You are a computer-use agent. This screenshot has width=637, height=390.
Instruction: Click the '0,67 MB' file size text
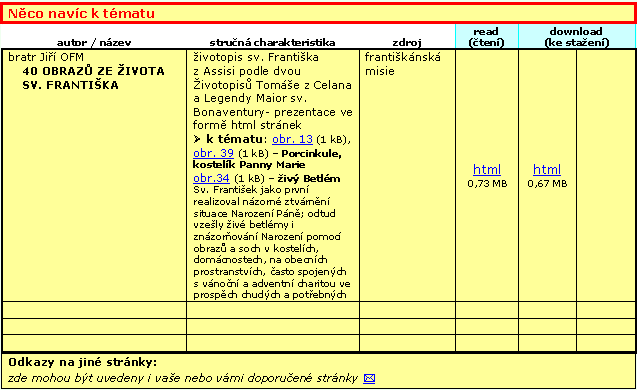tap(547, 184)
